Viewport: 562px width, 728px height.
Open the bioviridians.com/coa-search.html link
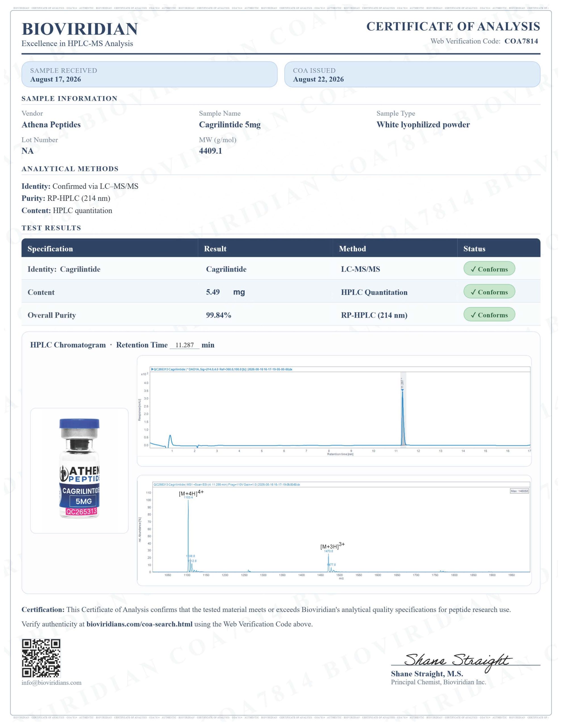[x=139, y=624]
